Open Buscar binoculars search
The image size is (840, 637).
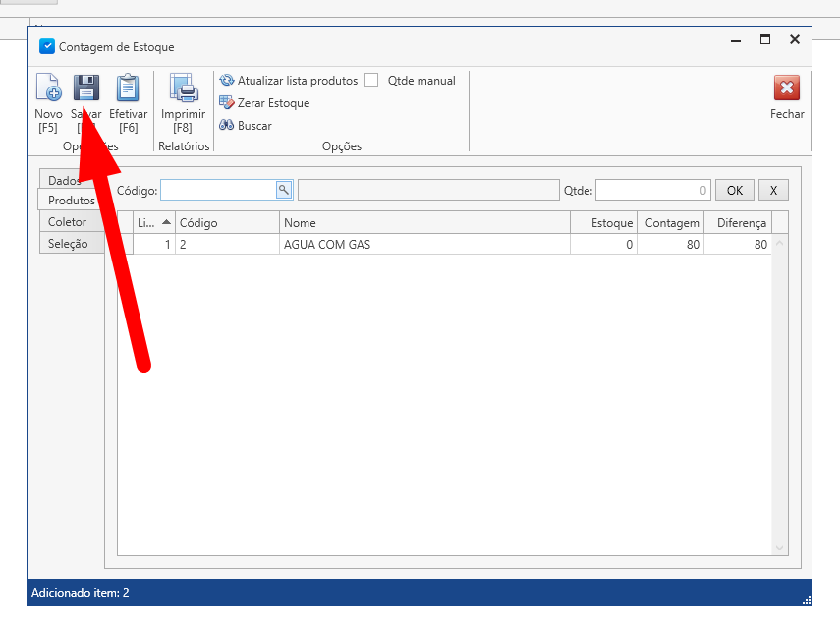(253, 126)
